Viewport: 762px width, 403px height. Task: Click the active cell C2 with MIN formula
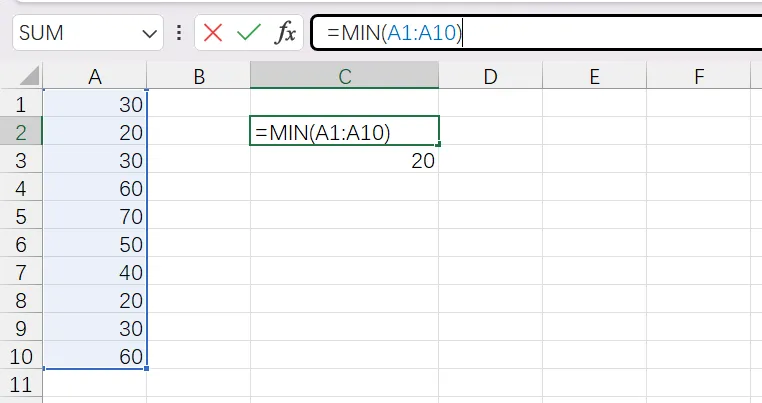pyautogui.click(x=345, y=131)
